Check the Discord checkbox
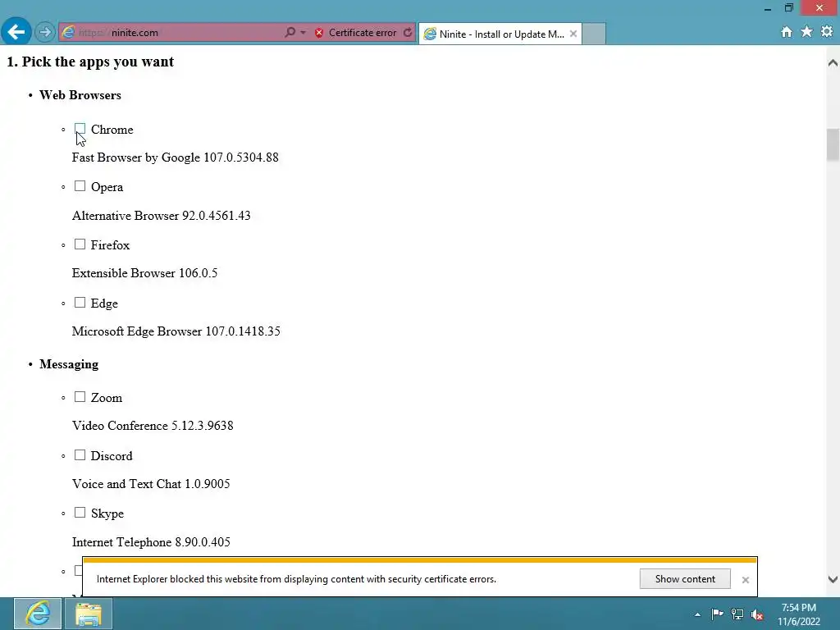840x630 pixels. click(80, 455)
